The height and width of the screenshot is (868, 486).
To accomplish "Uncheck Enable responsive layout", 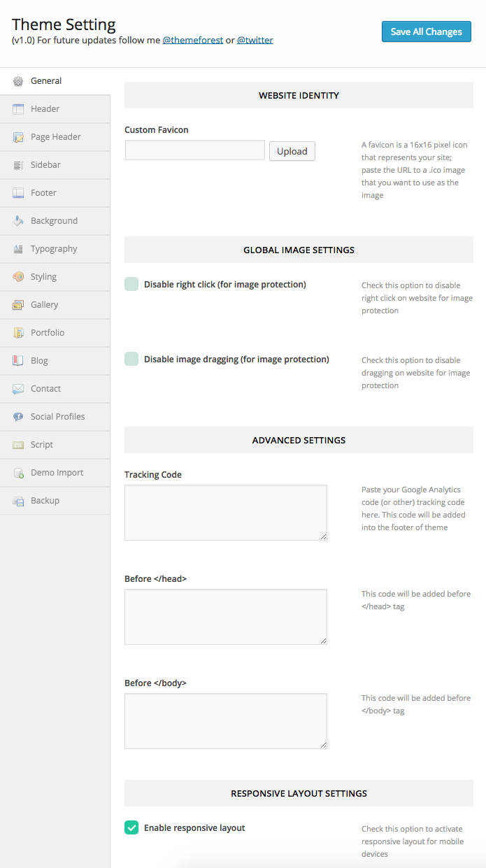I will tap(131, 827).
